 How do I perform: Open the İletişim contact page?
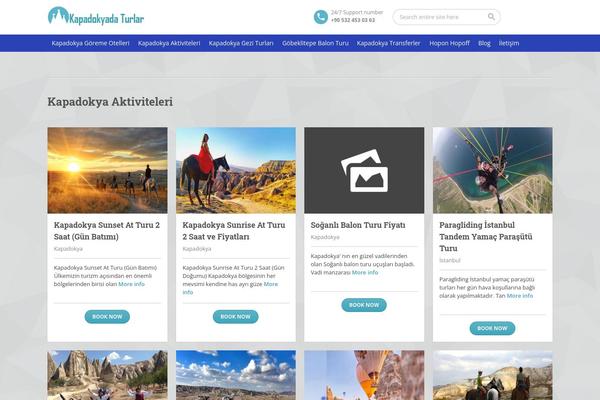pyautogui.click(x=509, y=43)
